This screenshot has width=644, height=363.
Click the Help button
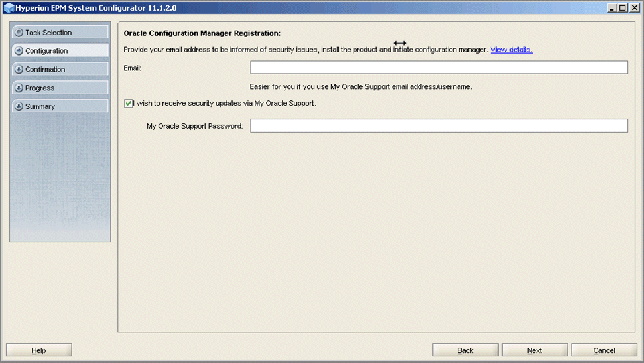(39, 350)
